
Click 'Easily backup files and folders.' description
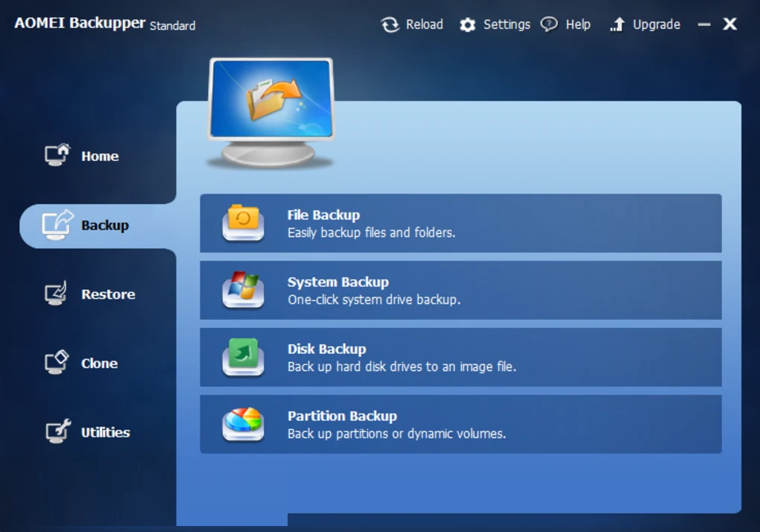tap(372, 232)
